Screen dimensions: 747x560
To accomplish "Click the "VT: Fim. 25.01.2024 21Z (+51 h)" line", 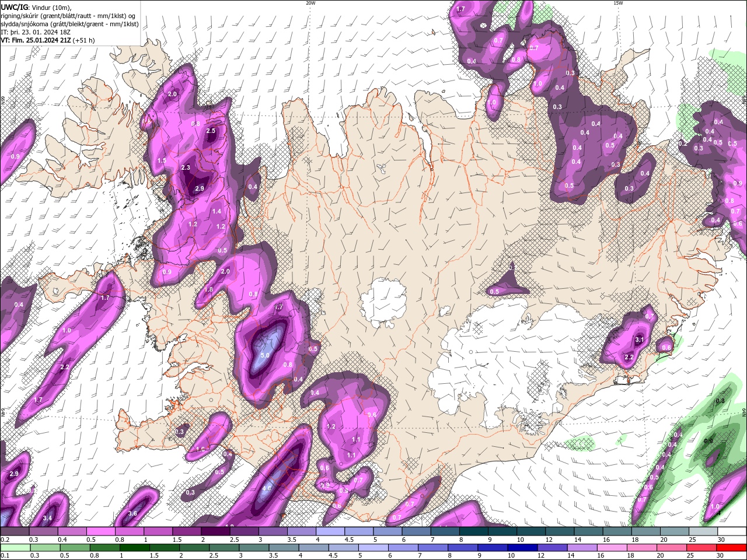I will 48,40.
